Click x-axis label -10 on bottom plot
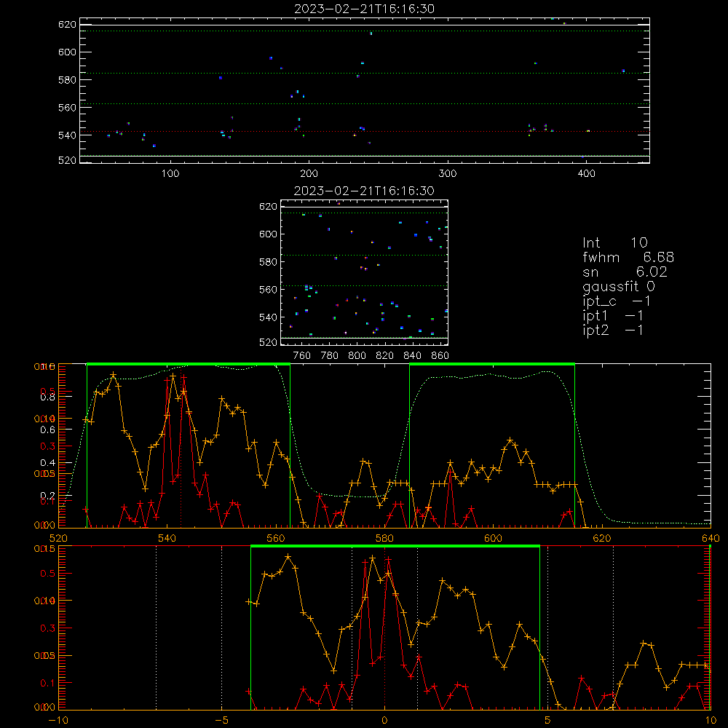The height and width of the screenshot is (728, 728). 58,720
